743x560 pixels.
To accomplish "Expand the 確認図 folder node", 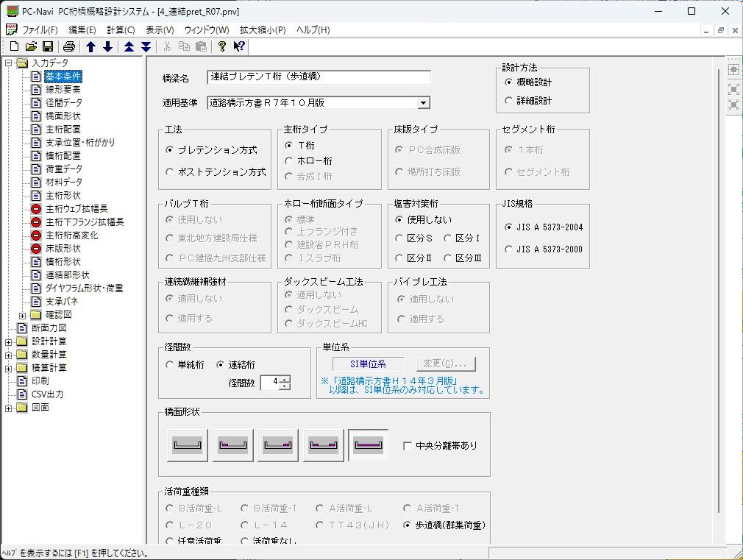I will 22,315.
